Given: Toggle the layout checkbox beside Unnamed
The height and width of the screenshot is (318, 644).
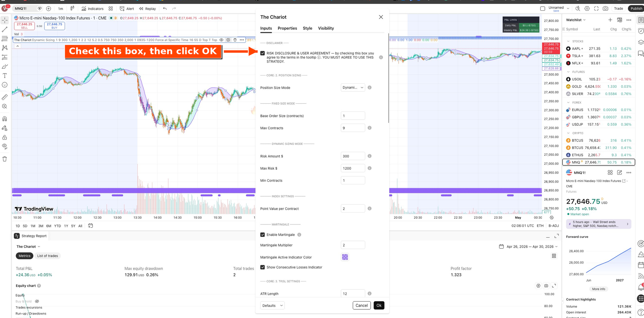Looking at the screenshot, I should 542,9.
